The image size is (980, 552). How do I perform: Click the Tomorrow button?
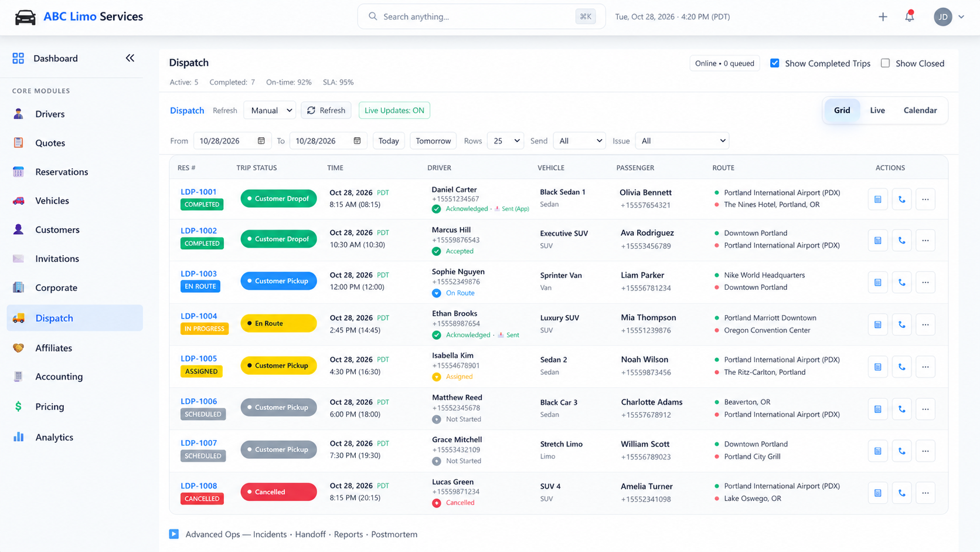pos(433,141)
